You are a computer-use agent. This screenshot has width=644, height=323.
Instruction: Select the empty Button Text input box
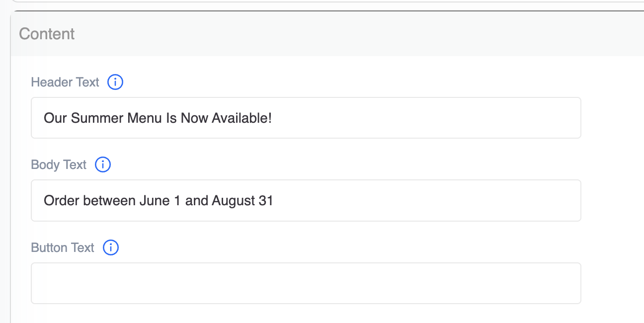(x=306, y=283)
